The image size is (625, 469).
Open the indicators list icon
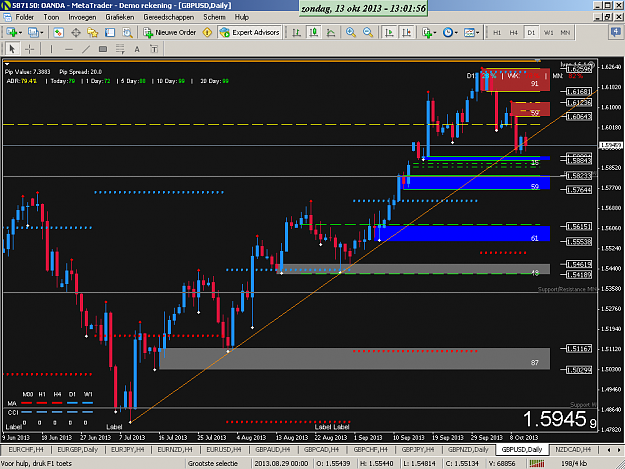427,32
